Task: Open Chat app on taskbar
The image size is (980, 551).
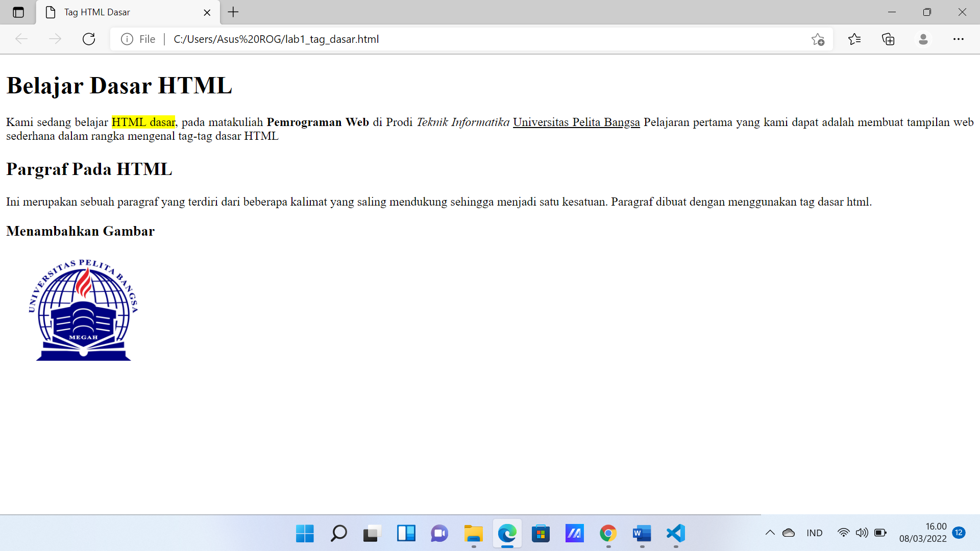Action: pyautogui.click(x=439, y=534)
